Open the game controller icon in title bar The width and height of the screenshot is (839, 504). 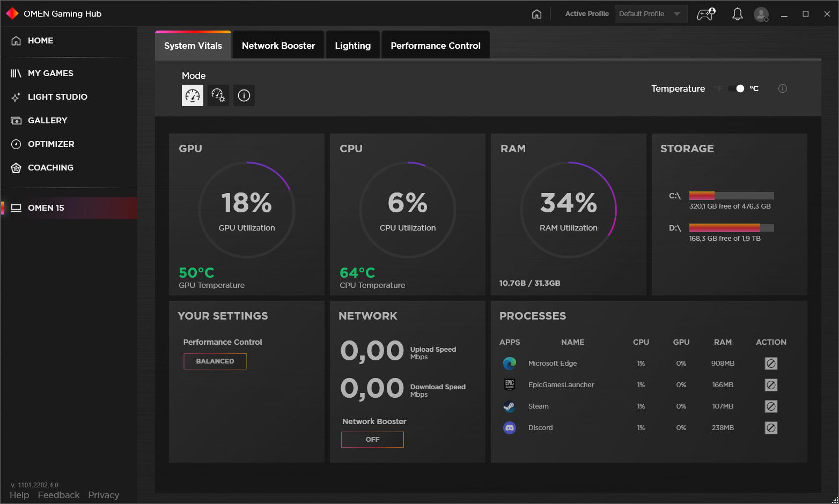coord(706,14)
